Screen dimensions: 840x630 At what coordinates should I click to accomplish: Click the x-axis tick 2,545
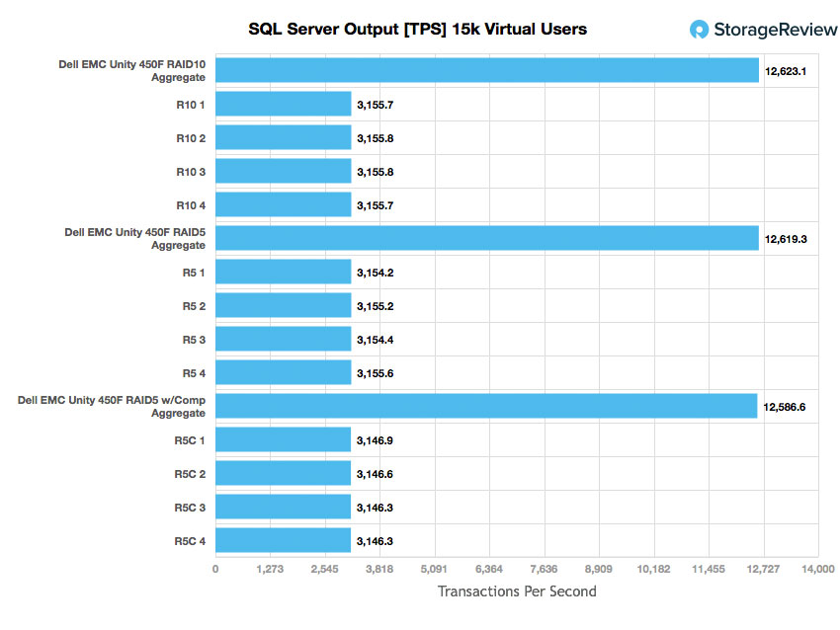click(325, 569)
